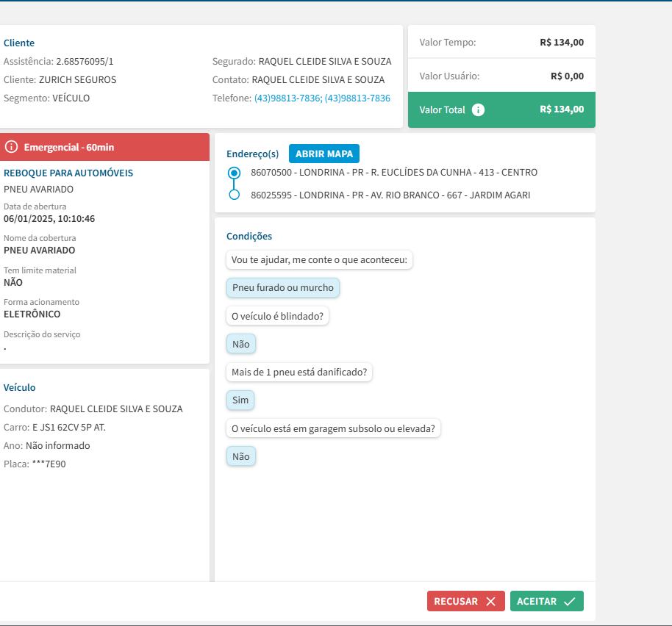Image resolution: width=672 pixels, height=626 pixels.
Task: Click the question 'O veículo é blindado?'
Action: pyautogui.click(x=277, y=316)
